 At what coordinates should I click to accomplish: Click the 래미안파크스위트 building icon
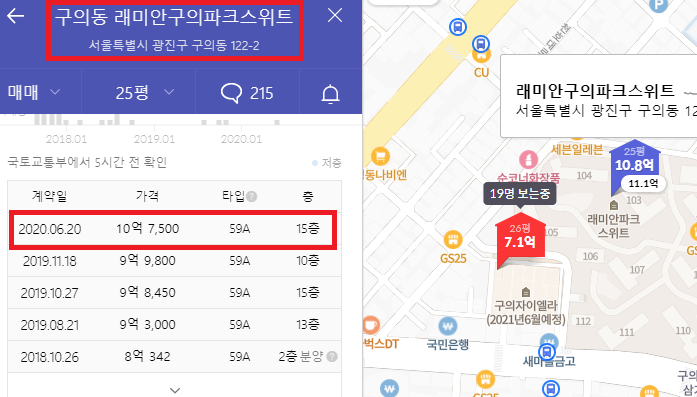tap(614, 205)
